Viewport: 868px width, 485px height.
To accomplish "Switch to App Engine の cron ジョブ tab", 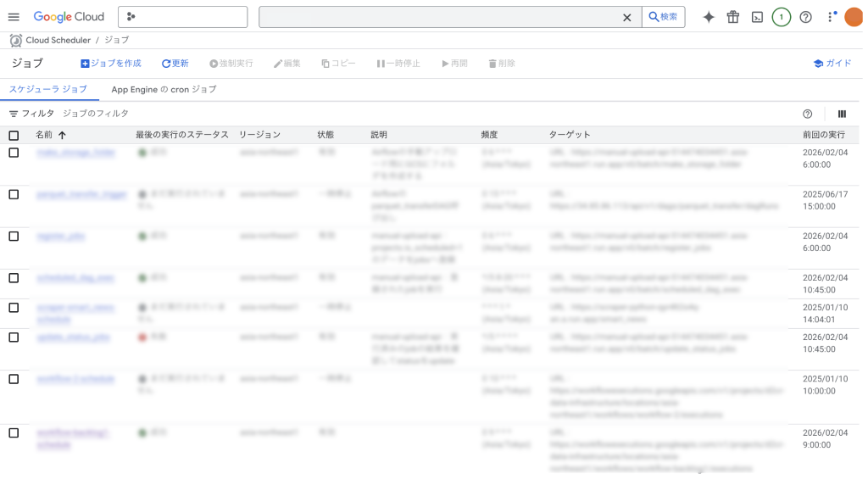I will point(164,89).
